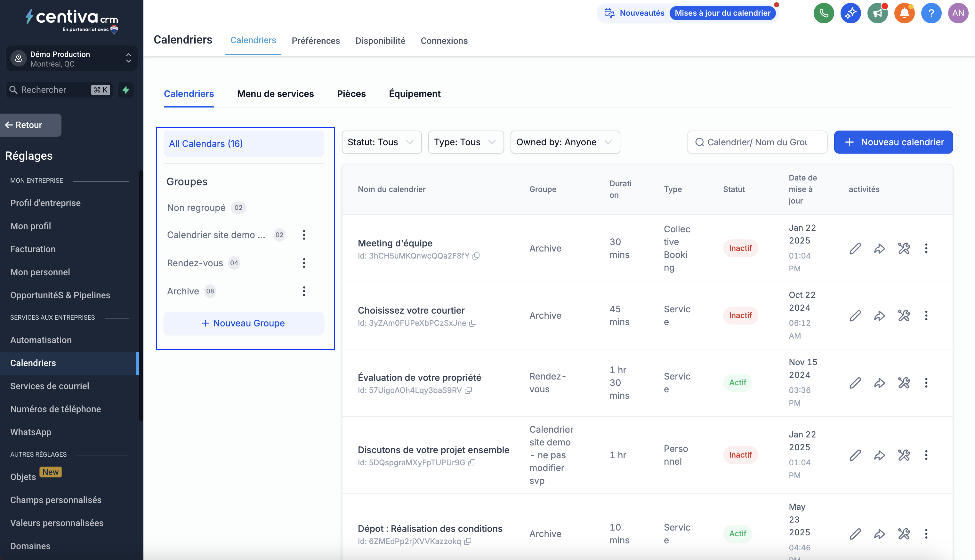This screenshot has height=560, width=975.
Task: Open tools icon for Choisissez votre courtier
Action: 904,316
